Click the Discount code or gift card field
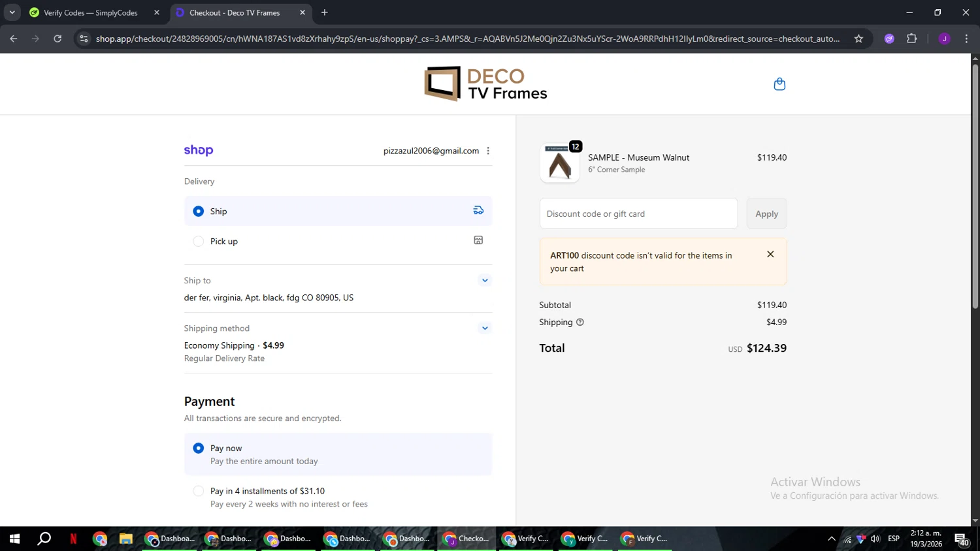Screen dimensions: 980x551 pos(638,213)
